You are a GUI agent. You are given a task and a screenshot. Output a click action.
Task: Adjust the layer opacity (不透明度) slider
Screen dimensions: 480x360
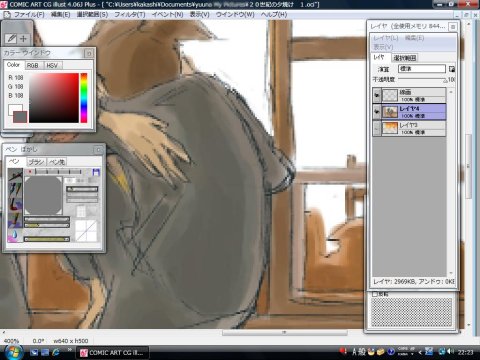[423, 80]
